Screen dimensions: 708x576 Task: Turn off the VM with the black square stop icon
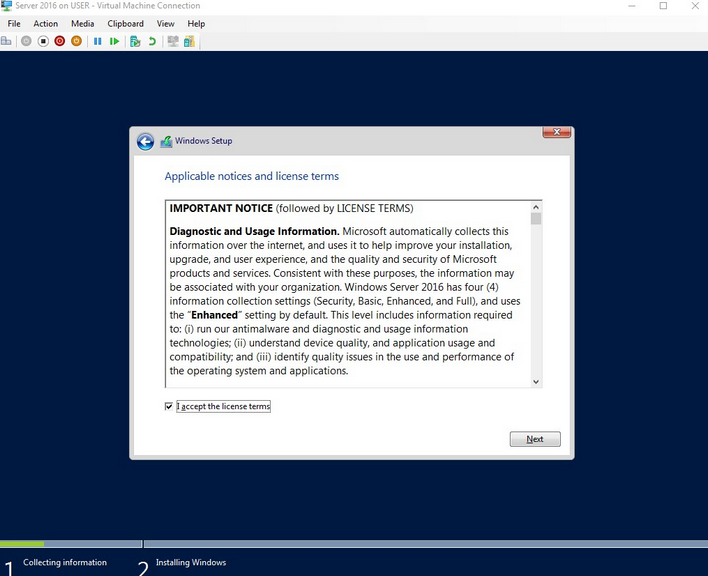click(43, 42)
